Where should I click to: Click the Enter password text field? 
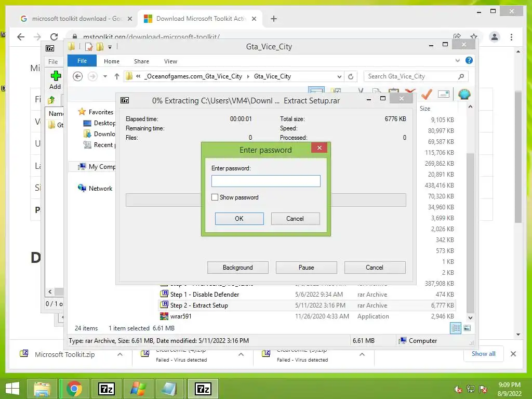tap(265, 181)
